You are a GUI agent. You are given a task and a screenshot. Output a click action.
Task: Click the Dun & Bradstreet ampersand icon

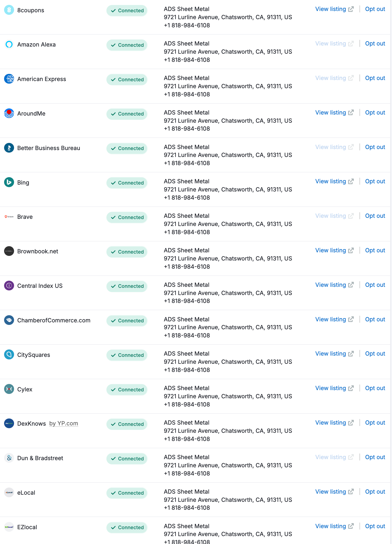(9, 458)
